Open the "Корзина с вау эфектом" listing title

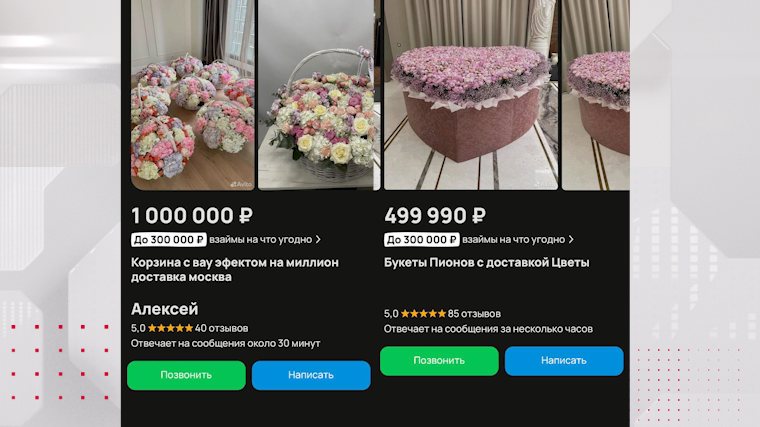(235, 269)
